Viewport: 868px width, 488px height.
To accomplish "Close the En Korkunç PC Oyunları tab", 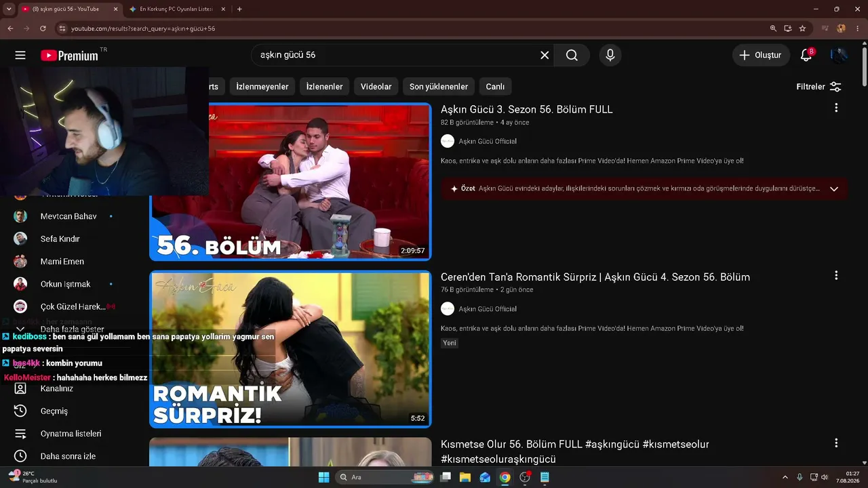I will [x=223, y=9].
